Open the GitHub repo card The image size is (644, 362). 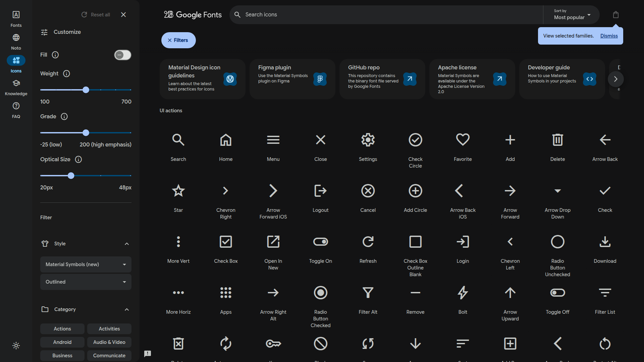point(382,79)
